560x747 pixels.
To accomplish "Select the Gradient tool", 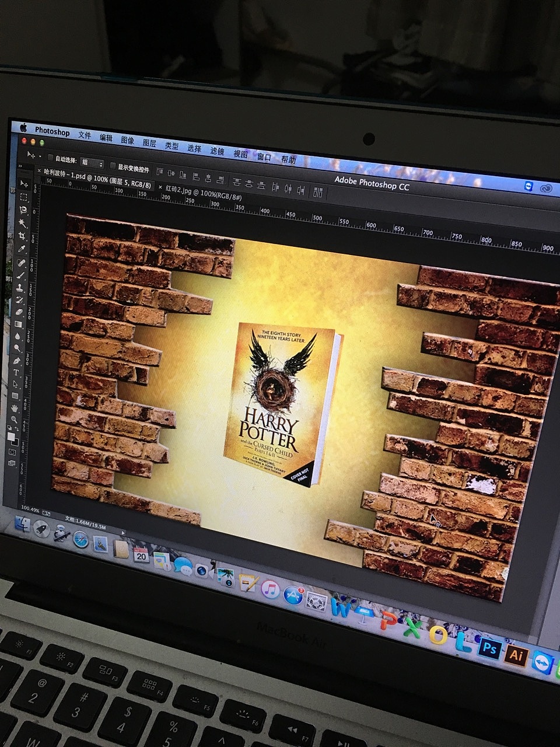I will [x=18, y=324].
